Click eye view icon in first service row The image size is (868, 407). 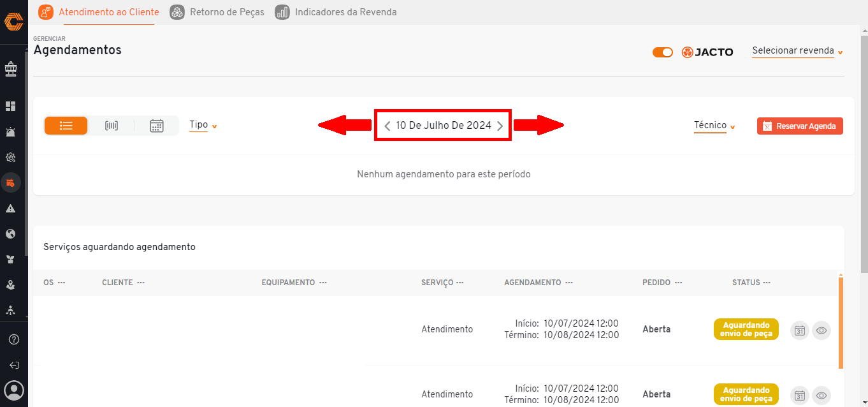coord(821,330)
